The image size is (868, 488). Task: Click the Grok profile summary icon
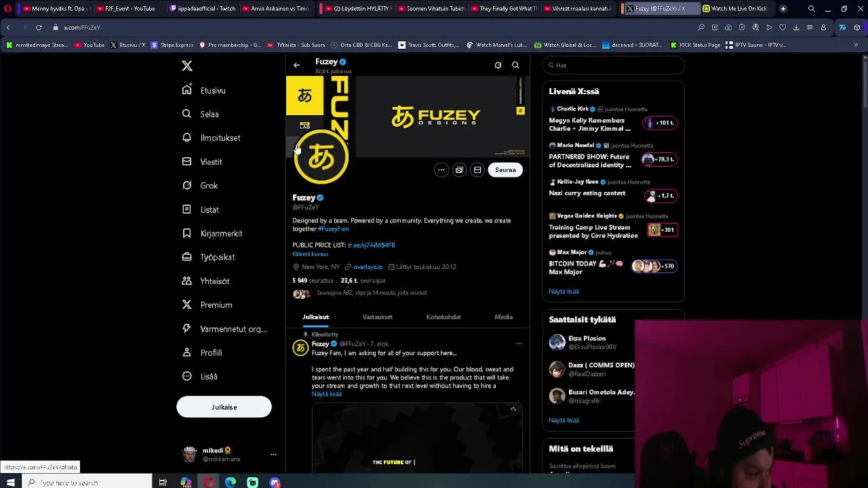click(x=498, y=65)
